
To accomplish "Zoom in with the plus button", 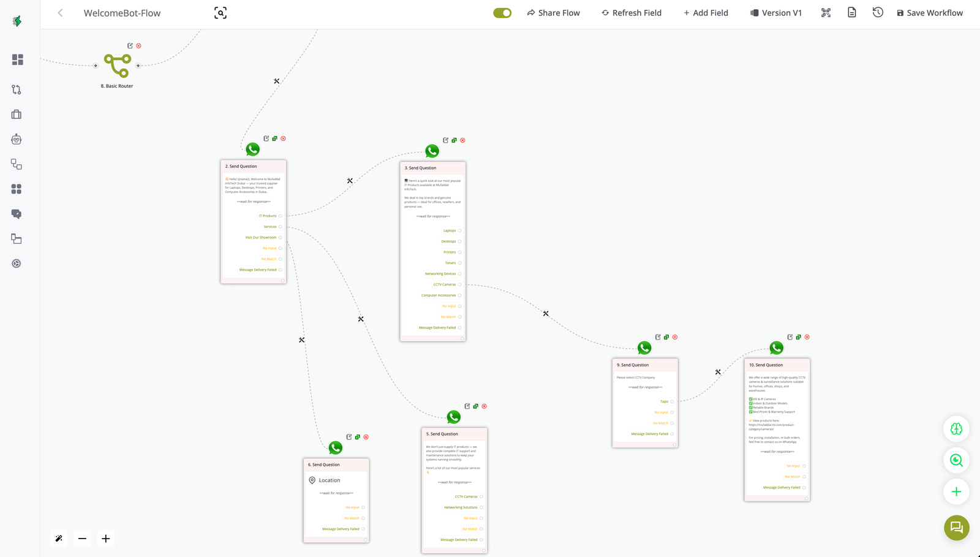I will click(x=106, y=539).
